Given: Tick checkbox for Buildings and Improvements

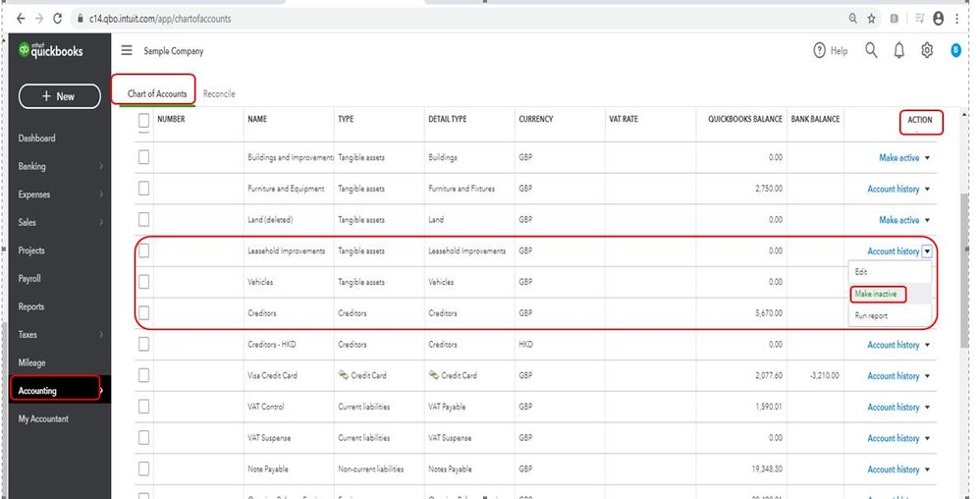Looking at the screenshot, I should (x=143, y=157).
